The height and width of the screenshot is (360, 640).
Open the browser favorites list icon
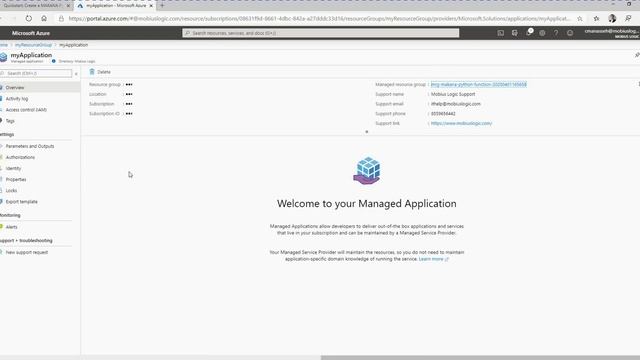(x=597, y=18)
